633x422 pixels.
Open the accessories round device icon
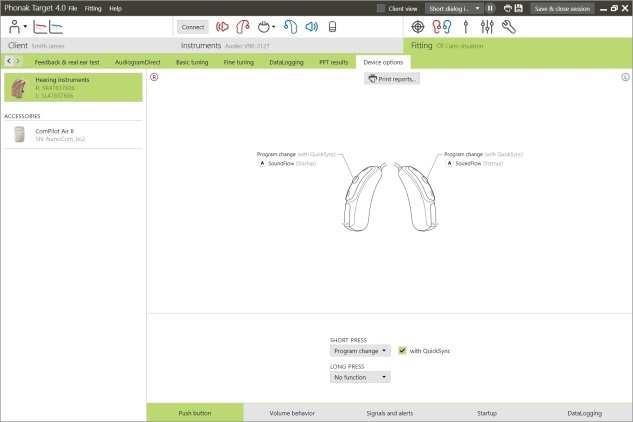(x=264, y=27)
